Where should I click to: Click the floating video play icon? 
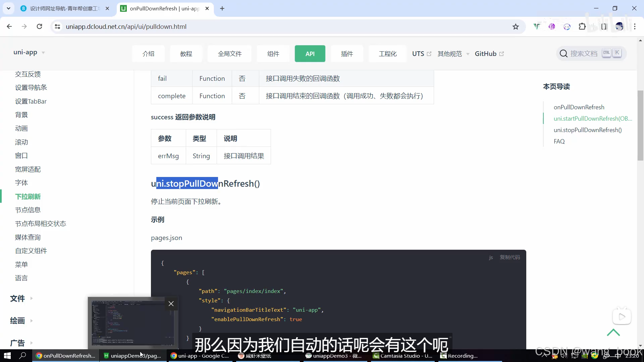click(x=622, y=316)
